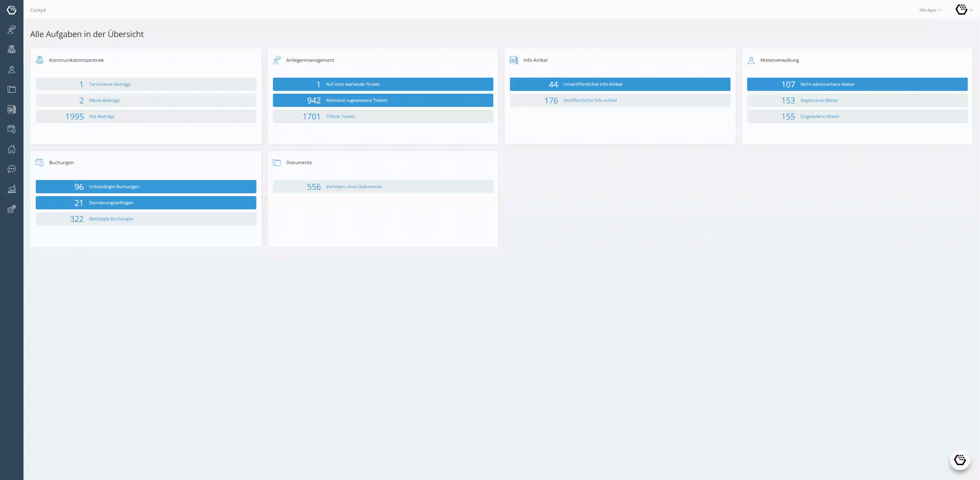Open Meine Beiträge row

[x=146, y=100]
